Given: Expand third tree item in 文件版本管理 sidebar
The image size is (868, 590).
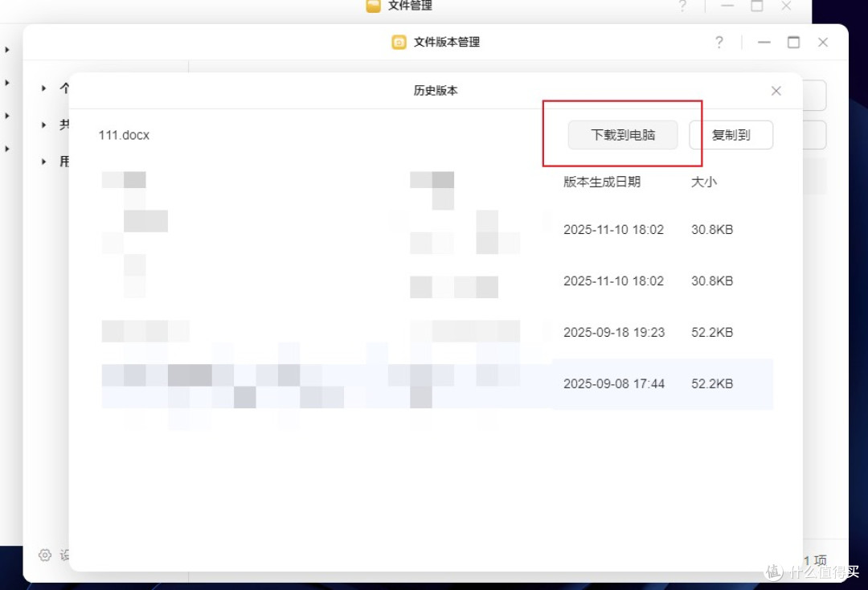Looking at the screenshot, I should [43, 162].
